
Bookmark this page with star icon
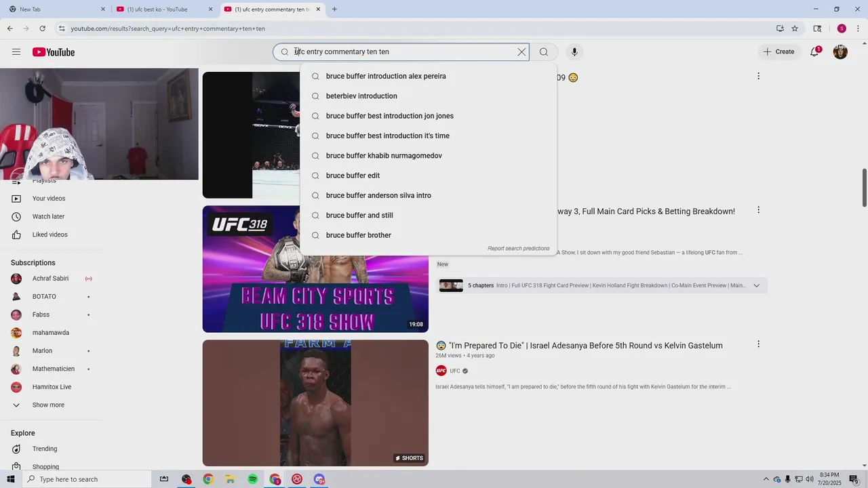pos(795,28)
